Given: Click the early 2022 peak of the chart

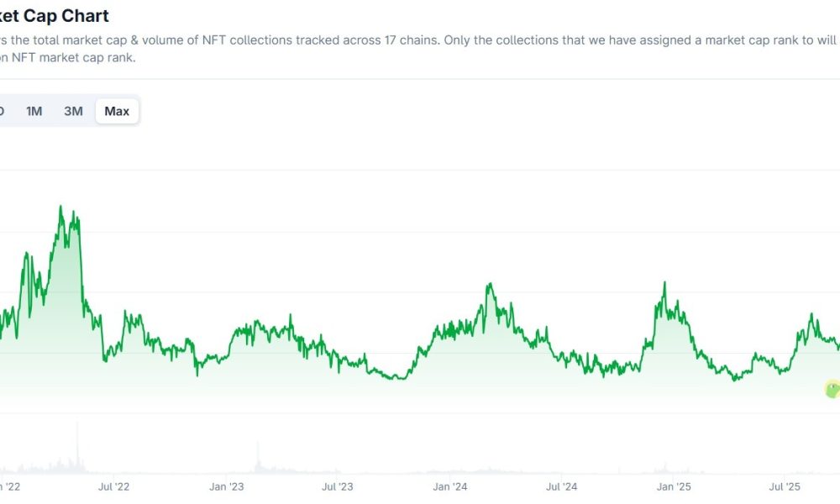Looking at the screenshot, I should (61, 206).
